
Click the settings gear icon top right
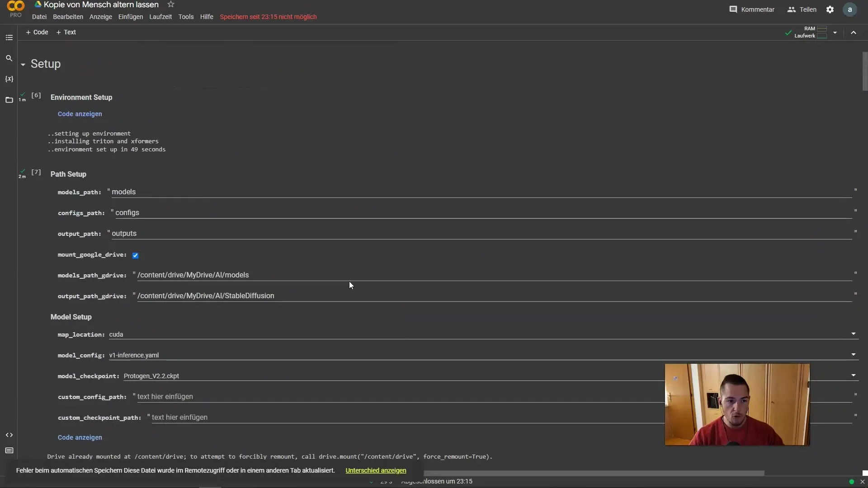click(830, 9)
